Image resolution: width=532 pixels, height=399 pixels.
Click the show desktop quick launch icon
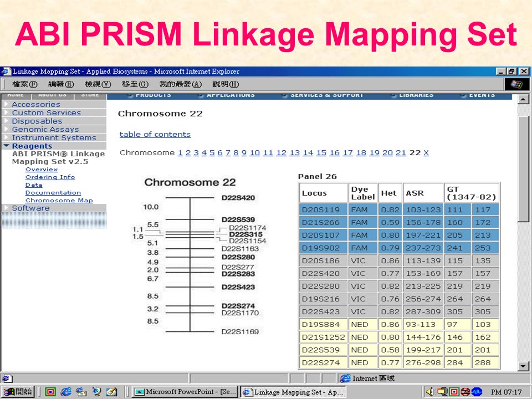pos(50,392)
